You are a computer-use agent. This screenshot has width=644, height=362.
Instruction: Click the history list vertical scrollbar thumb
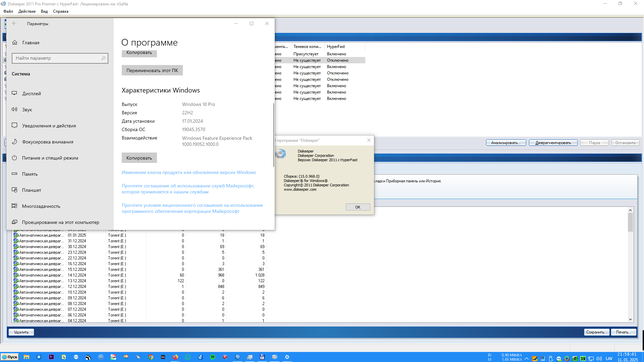click(631, 222)
